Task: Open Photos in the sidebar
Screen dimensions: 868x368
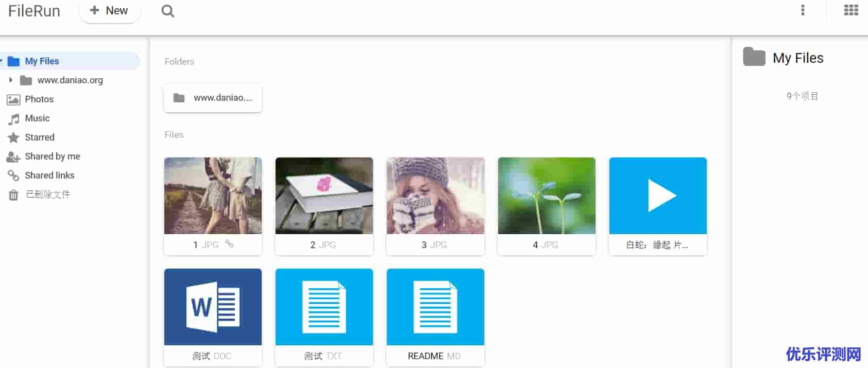Action: 39,99
